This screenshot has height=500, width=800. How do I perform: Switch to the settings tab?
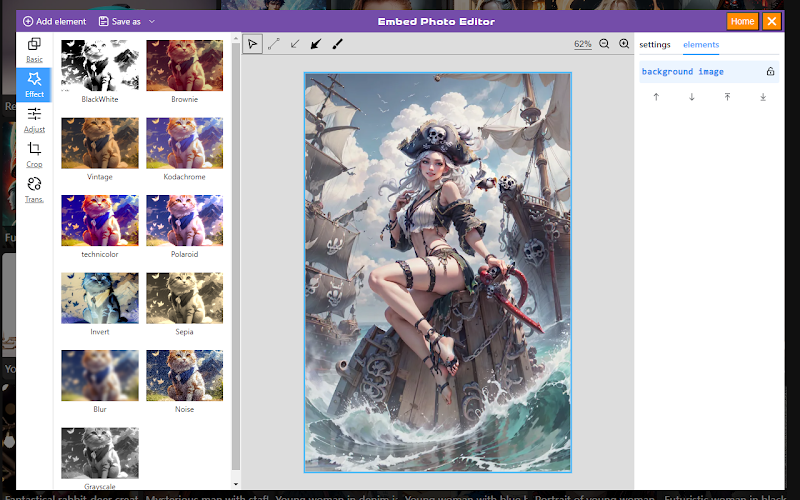(655, 44)
